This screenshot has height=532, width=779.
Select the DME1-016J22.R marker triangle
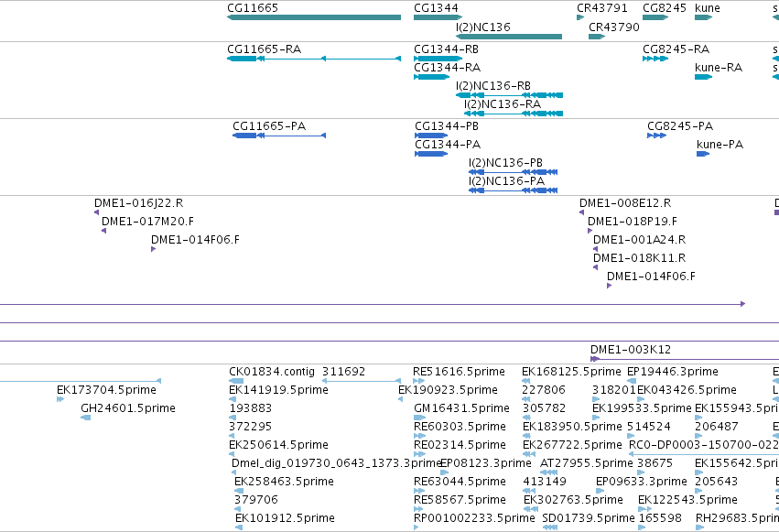96,212
